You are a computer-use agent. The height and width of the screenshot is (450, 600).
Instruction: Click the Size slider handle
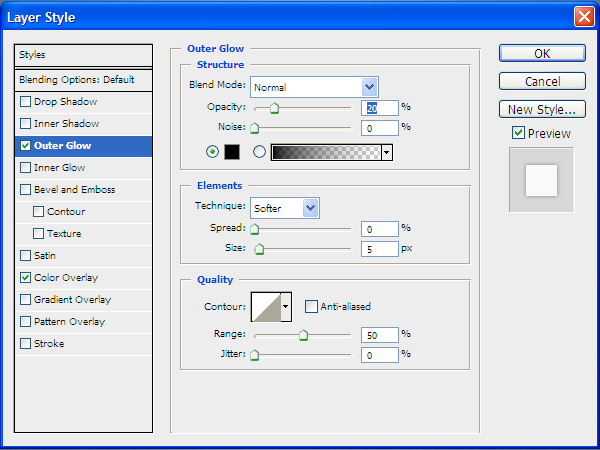pos(259,249)
